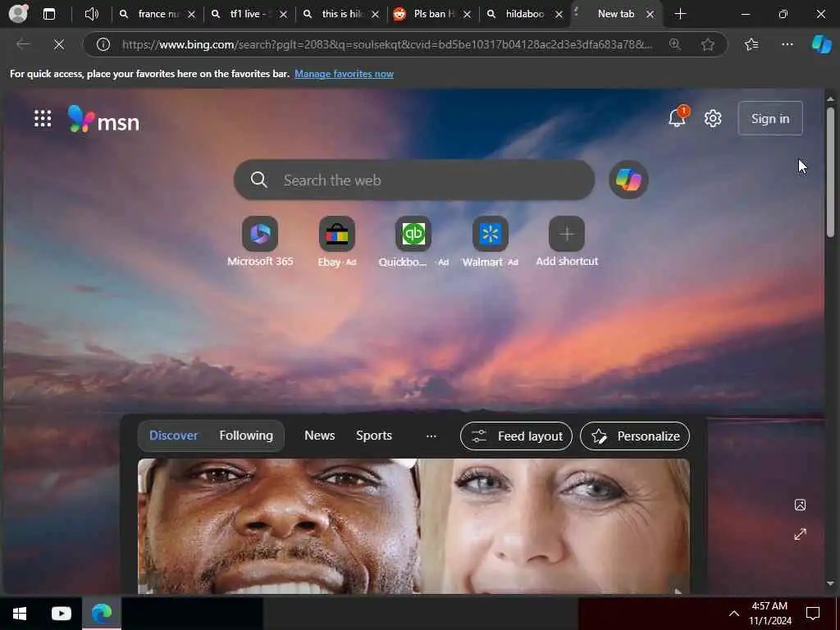Open the Sports feed tab

click(x=374, y=436)
